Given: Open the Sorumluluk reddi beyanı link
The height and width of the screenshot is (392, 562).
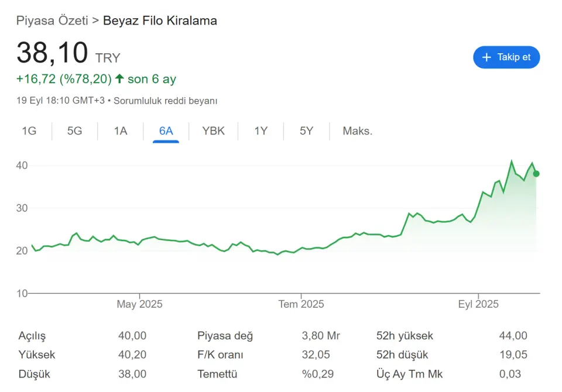Looking at the screenshot, I should (x=165, y=101).
